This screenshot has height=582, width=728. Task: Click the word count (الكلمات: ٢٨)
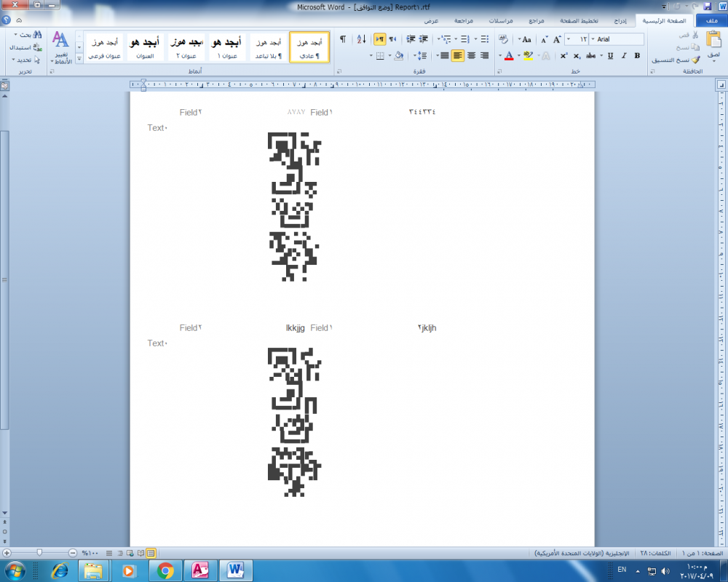(656, 553)
